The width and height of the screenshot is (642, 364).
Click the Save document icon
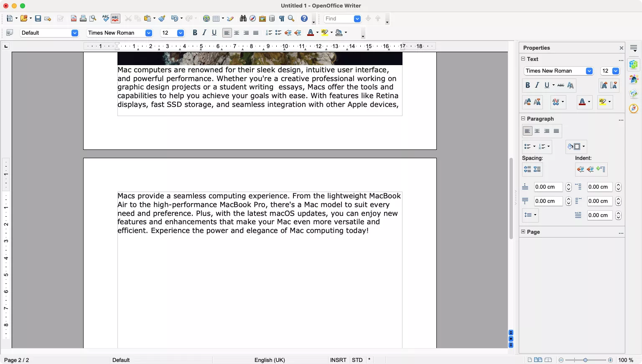38,18
